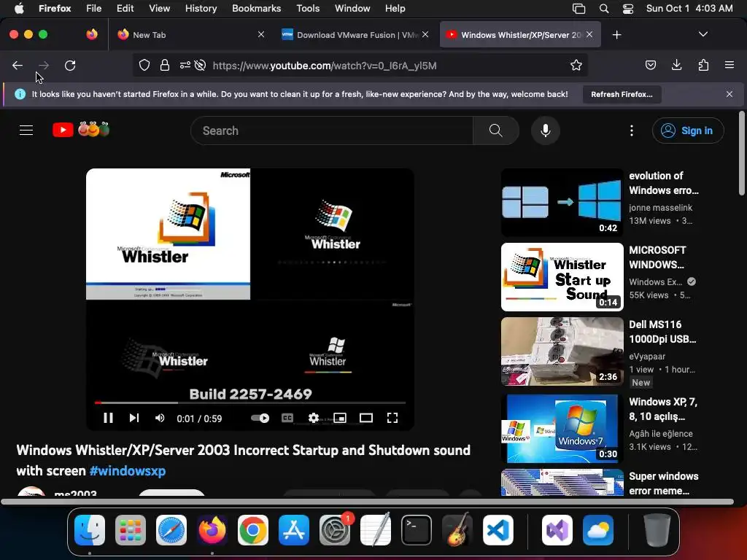Launch Google Chrome from the dock
Viewport: 747px width, 560px height.
pos(253,530)
